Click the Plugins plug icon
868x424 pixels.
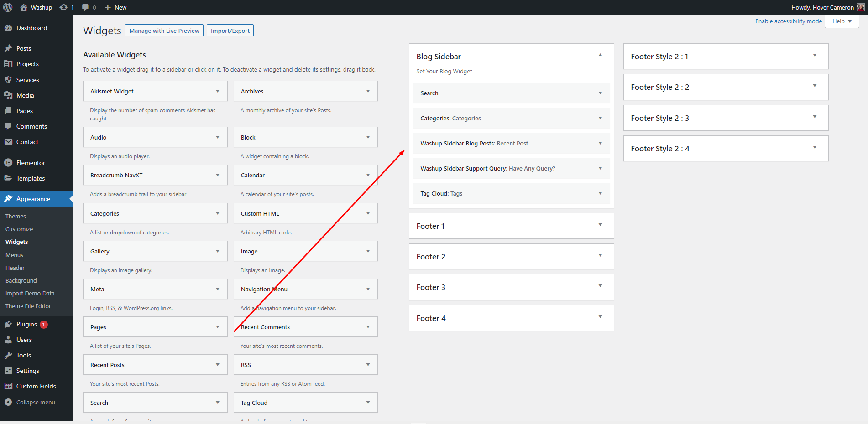click(8, 324)
